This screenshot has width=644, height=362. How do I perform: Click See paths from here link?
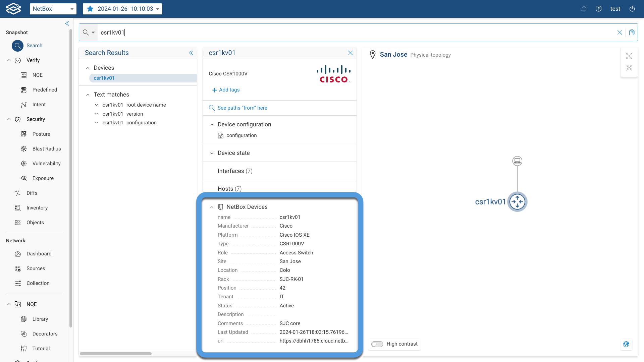[243, 108]
